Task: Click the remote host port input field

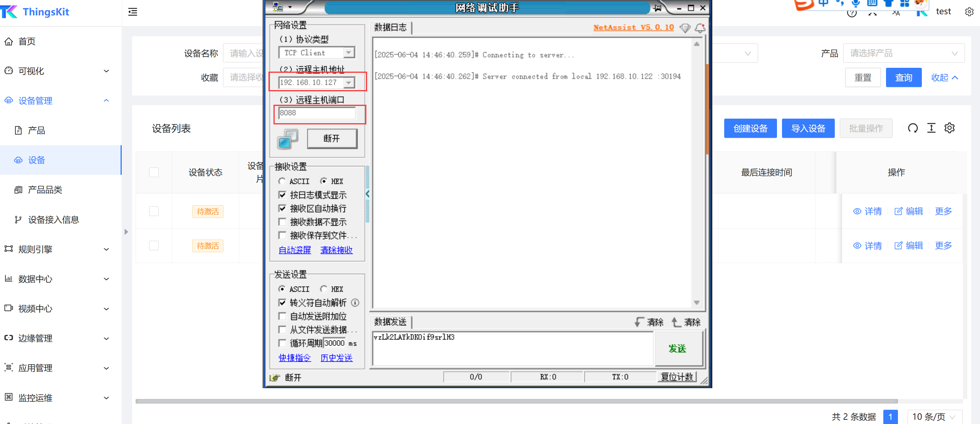Action: coord(317,113)
